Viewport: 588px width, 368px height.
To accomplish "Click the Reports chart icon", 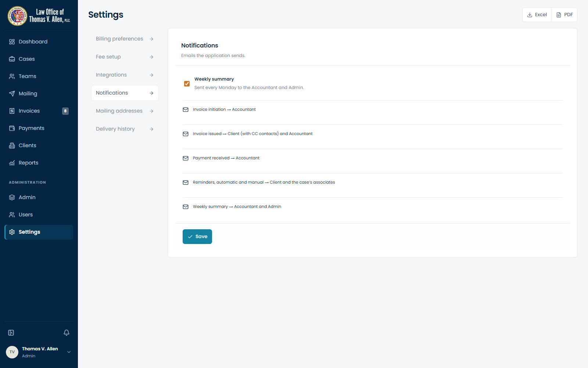I will (12, 163).
